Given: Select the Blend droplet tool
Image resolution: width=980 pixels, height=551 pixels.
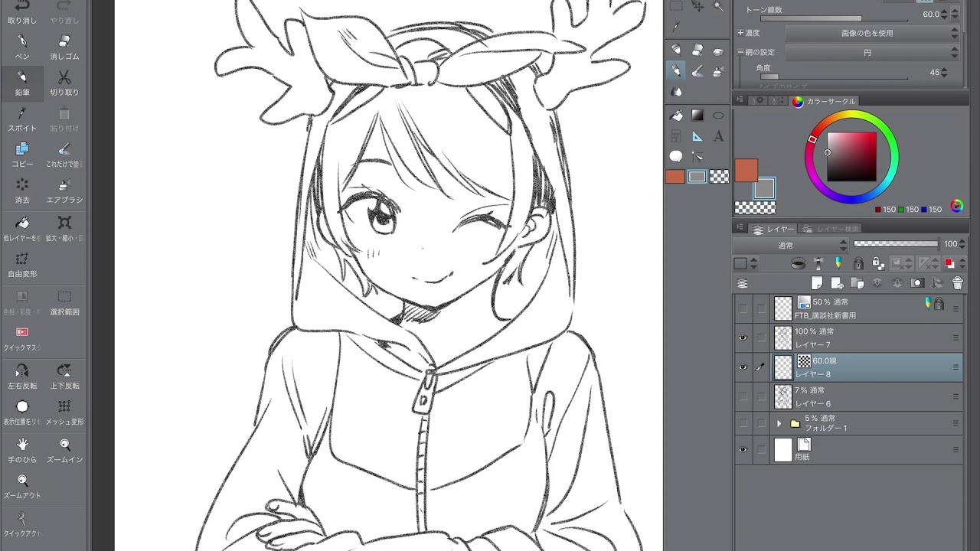Looking at the screenshot, I should [x=676, y=91].
